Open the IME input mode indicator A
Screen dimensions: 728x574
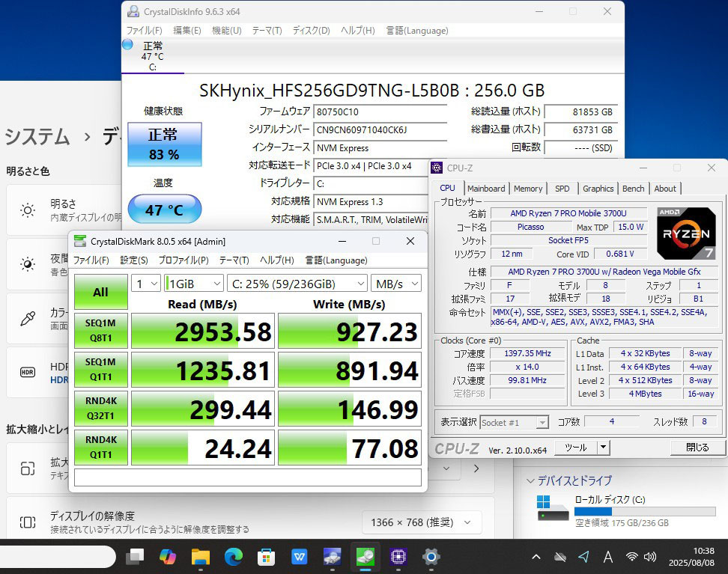(x=607, y=557)
